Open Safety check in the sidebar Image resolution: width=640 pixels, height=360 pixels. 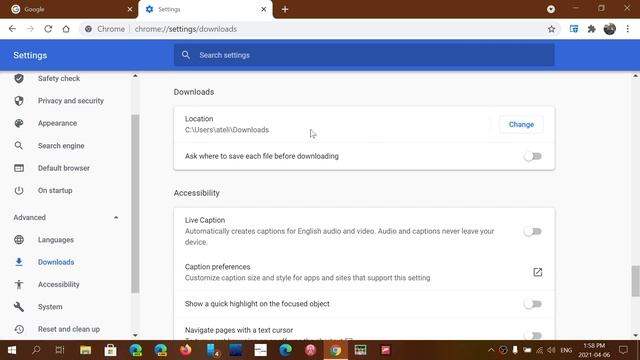click(x=59, y=78)
